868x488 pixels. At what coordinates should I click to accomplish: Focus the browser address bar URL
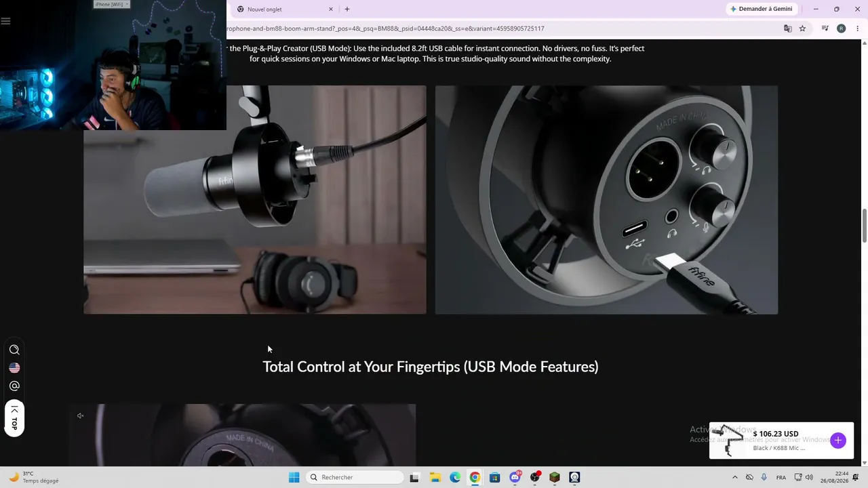coord(385,28)
